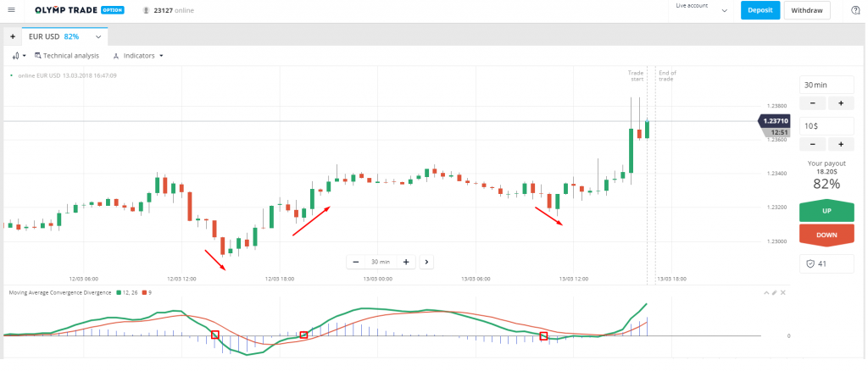The image size is (868, 371).
Task: Increase trade amount with plus
Action: tap(840, 144)
